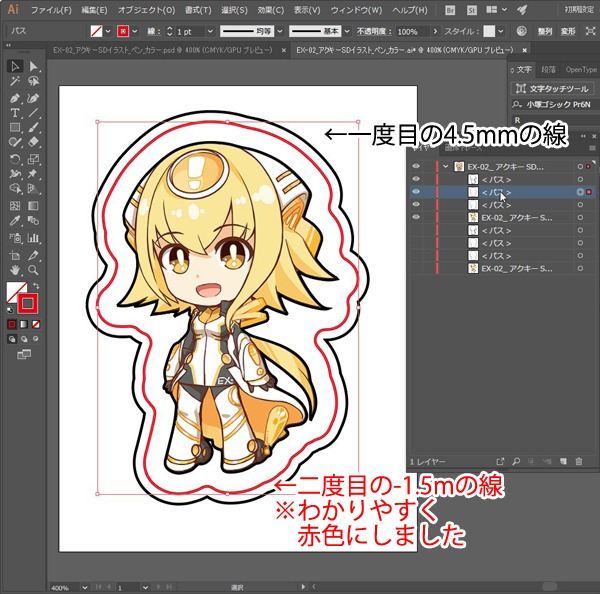Open the スタイル graphic style dropdown
This screenshot has width=600, height=594.
click(501, 31)
